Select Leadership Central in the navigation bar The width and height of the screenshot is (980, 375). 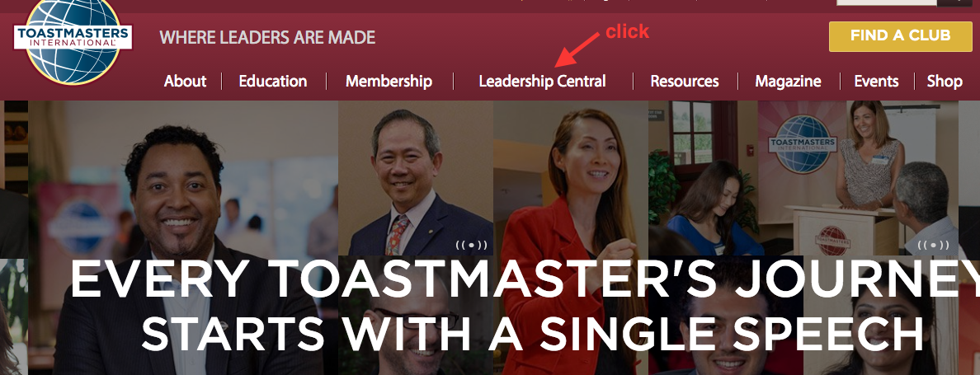[x=543, y=81]
